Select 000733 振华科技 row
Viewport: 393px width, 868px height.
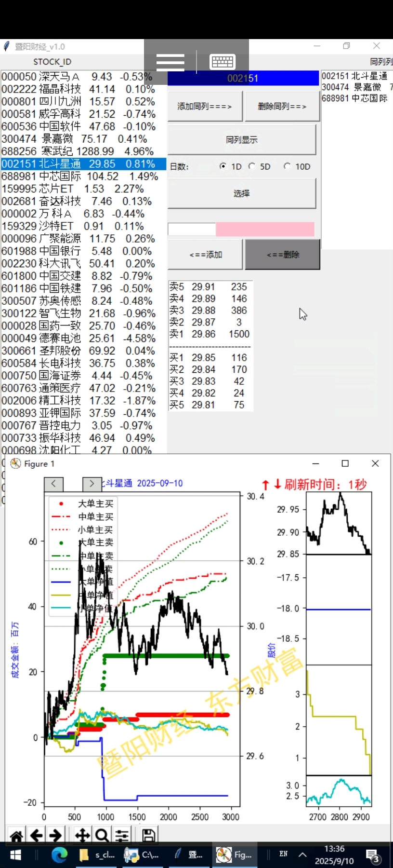point(83,438)
